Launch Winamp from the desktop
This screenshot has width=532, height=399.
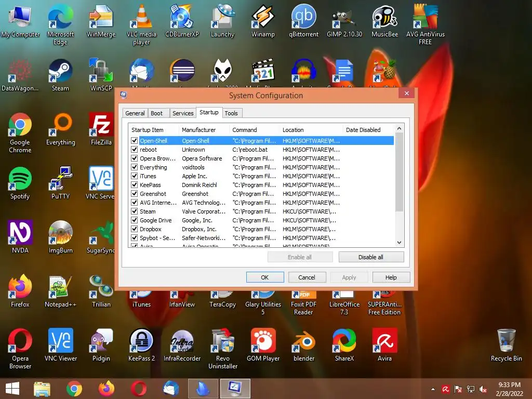click(x=263, y=20)
